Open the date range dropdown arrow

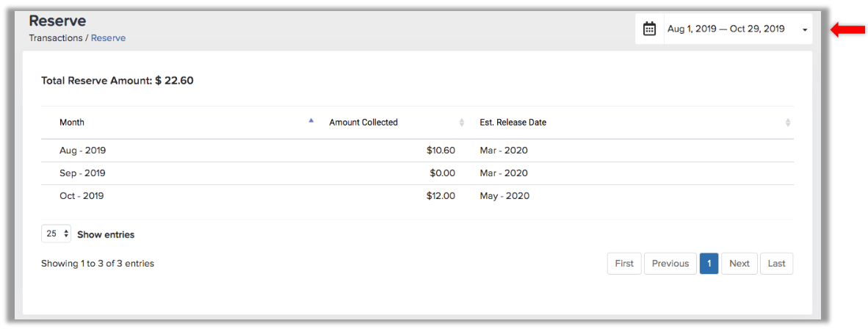pyautogui.click(x=805, y=30)
